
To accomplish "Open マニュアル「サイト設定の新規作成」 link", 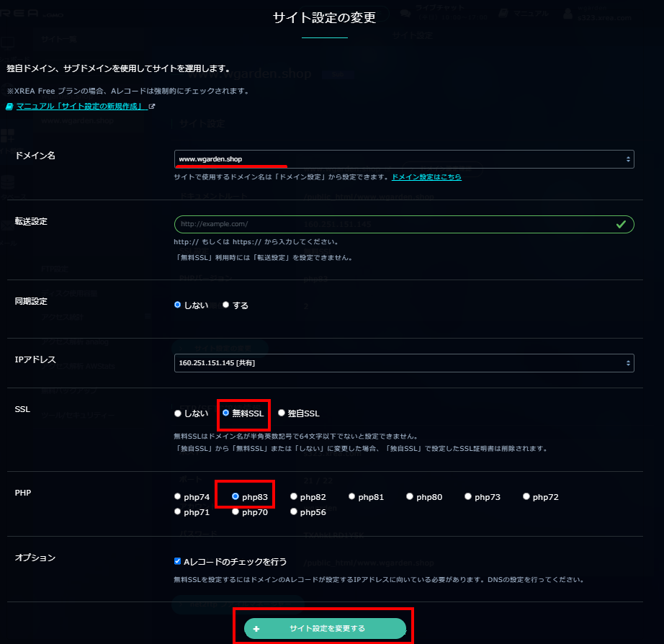I will (82, 106).
